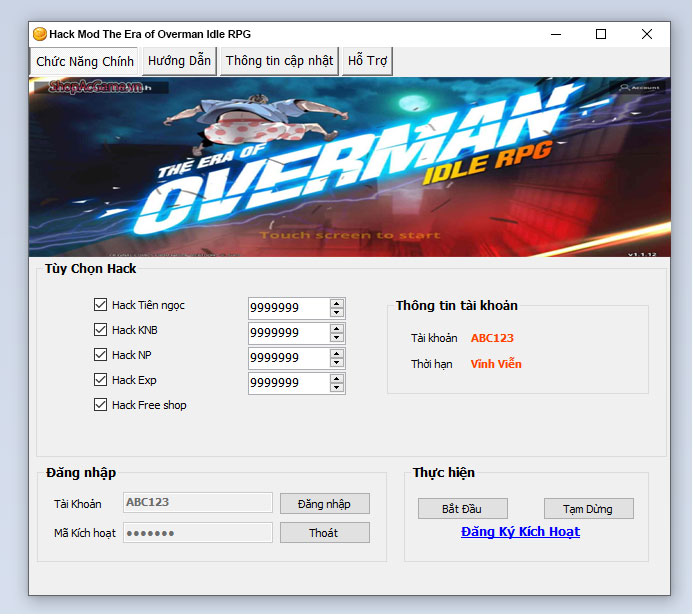Image resolution: width=693 pixels, height=616 pixels.
Task: Increase the Hack KNB value with up arrow
Action: (337, 329)
